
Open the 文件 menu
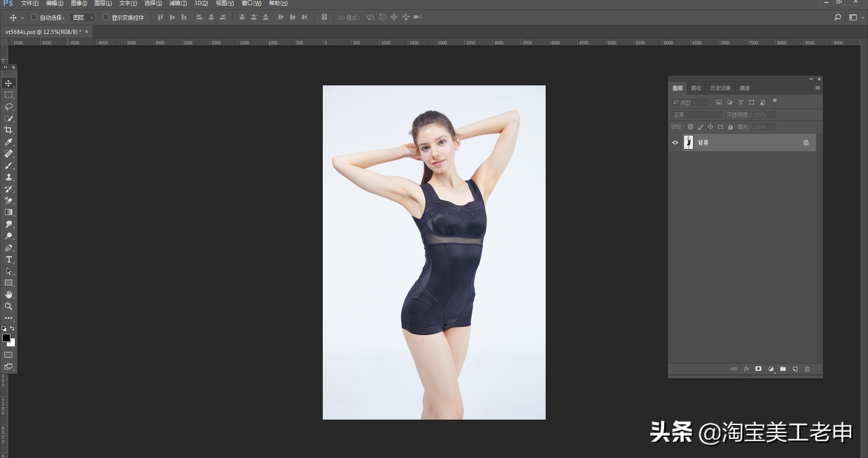[x=30, y=3]
